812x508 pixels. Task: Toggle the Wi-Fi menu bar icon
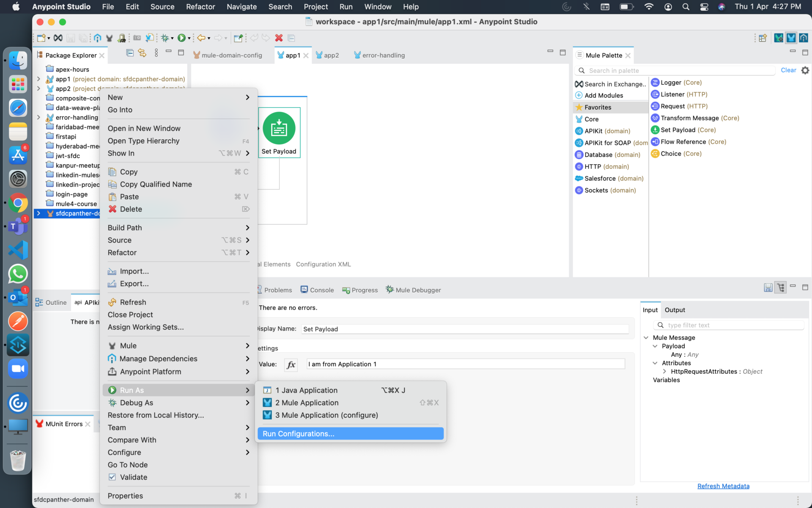[648, 7]
